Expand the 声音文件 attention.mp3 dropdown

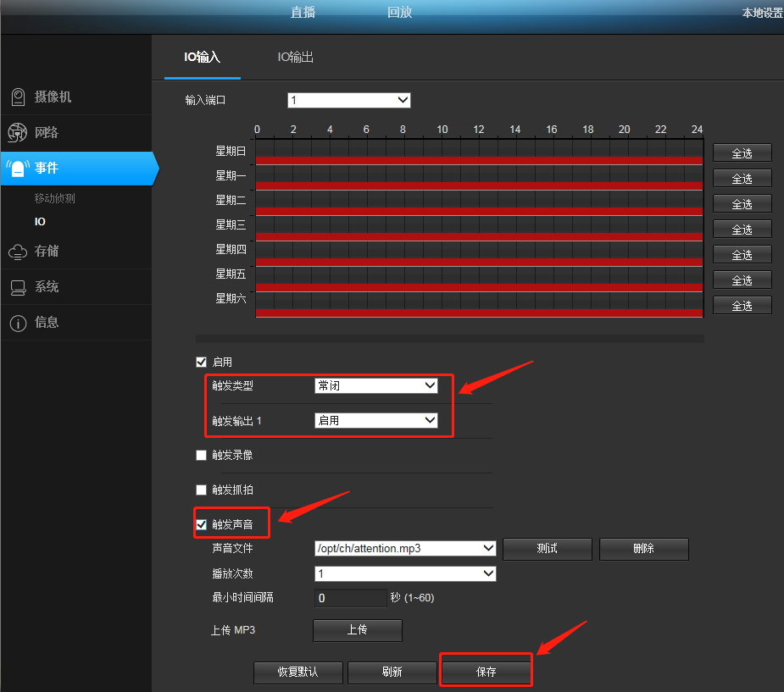[404, 549]
